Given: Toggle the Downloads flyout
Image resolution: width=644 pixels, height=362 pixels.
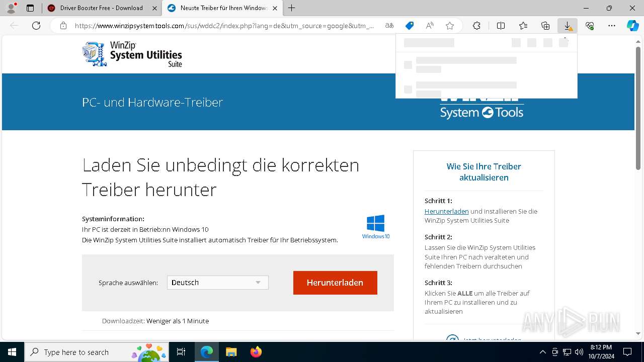Looking at the screenshot, I should tap(568, 26).
